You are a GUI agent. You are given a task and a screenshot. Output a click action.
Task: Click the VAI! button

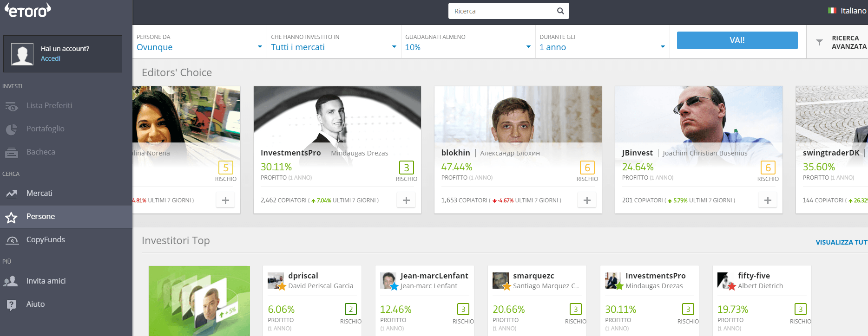click(x=737, y=40)
